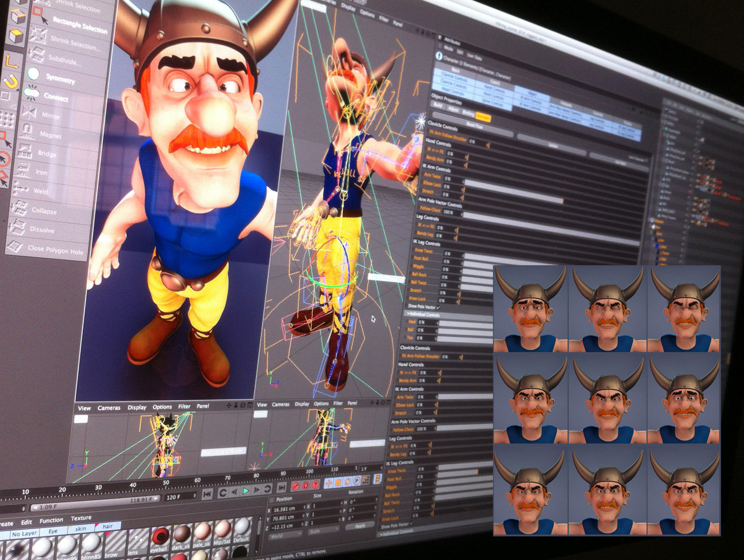The height and width of the screenshot is (560, 744).
Task: Toggle the Connect switch
Action: click(x=31, y=94)
